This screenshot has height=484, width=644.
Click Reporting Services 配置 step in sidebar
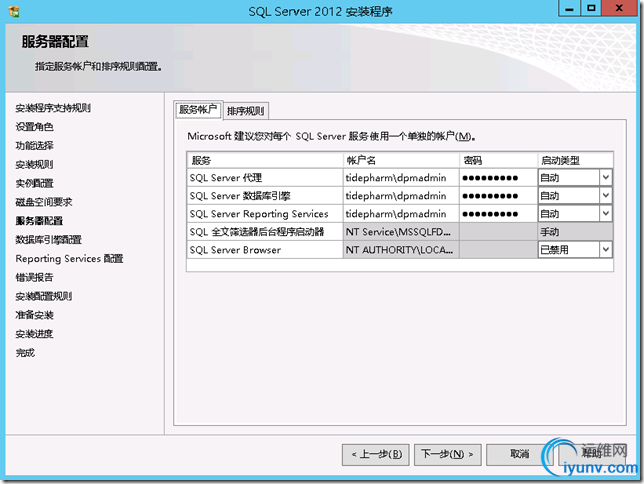point(69,258)
